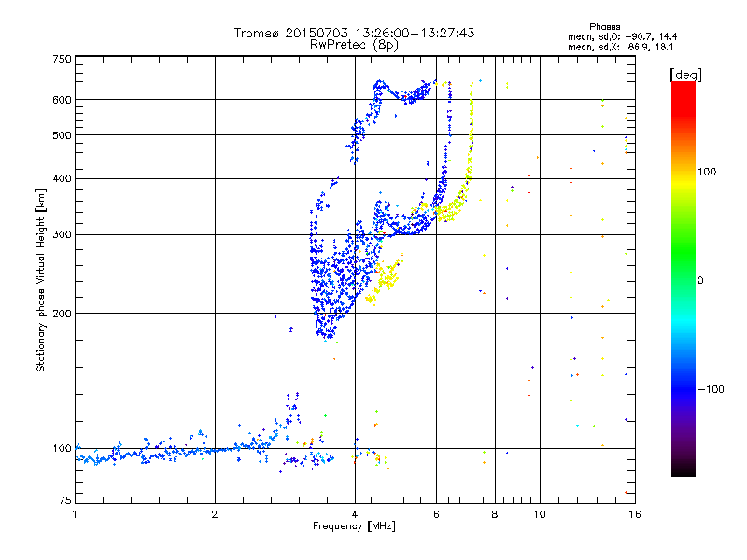Click the x-axis tick label '8'
Viewport: 747px width, 560px height.
(x=495, y=514)
